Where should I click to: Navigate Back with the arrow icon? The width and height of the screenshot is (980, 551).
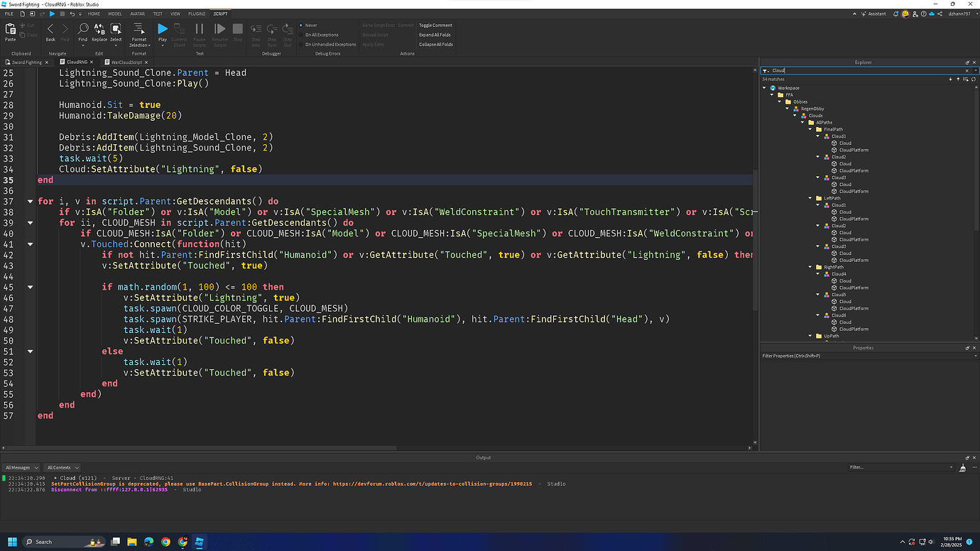[50, 29]
